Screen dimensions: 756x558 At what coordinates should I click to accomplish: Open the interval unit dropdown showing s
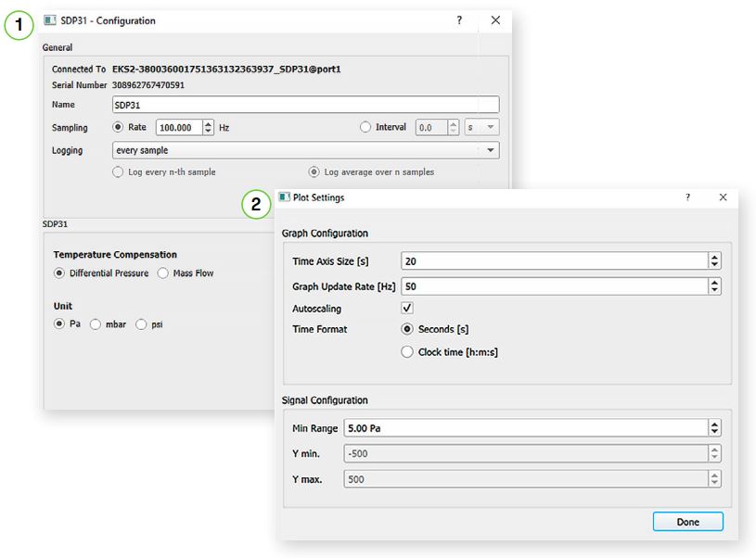tap(481, 128)
